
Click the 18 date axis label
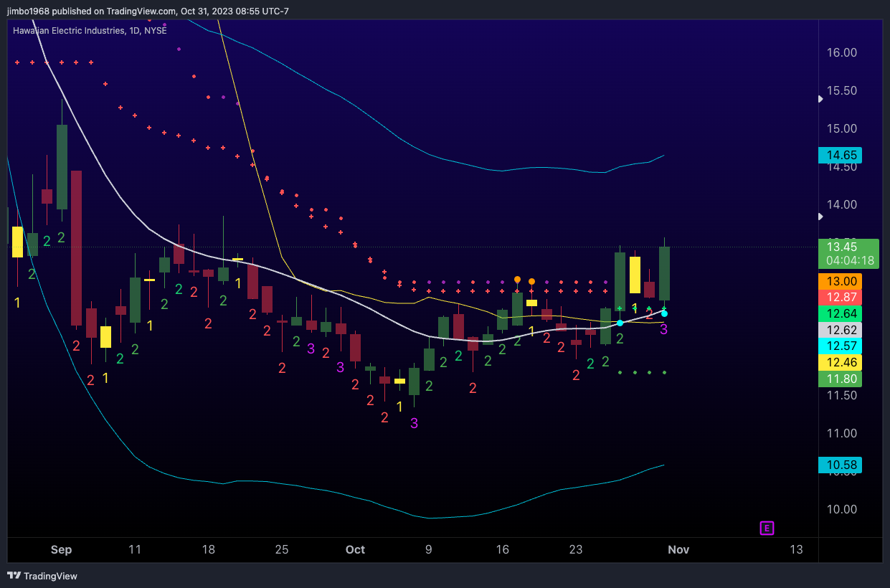[209, 550]
